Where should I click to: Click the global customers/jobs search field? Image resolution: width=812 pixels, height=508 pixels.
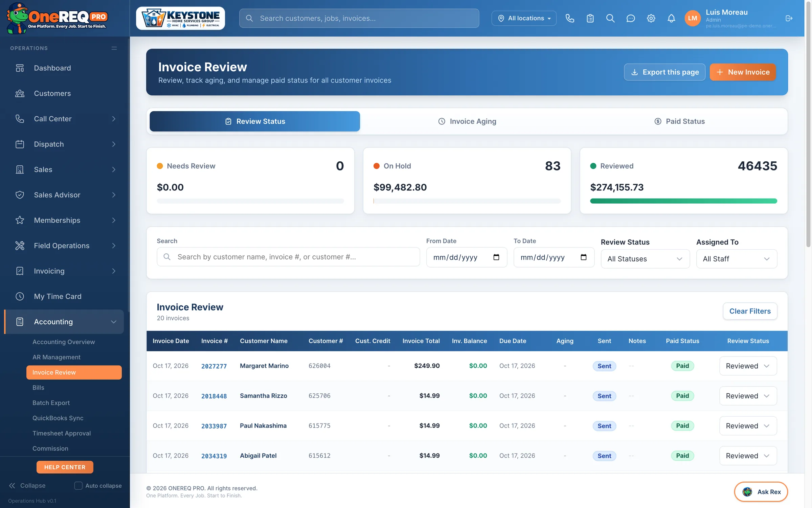(x=359, y=18)
